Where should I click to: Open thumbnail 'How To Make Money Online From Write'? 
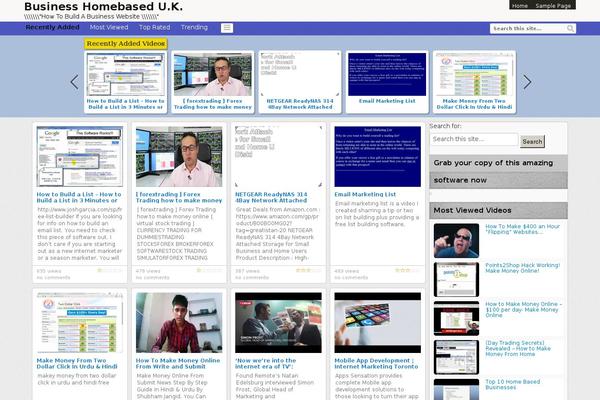[x=179, y=323]
